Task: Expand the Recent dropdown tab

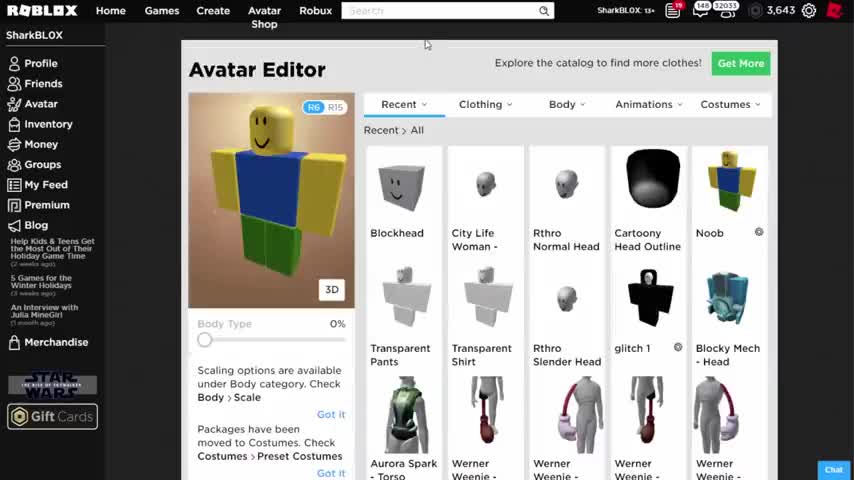Action: (x=404, y=105)
